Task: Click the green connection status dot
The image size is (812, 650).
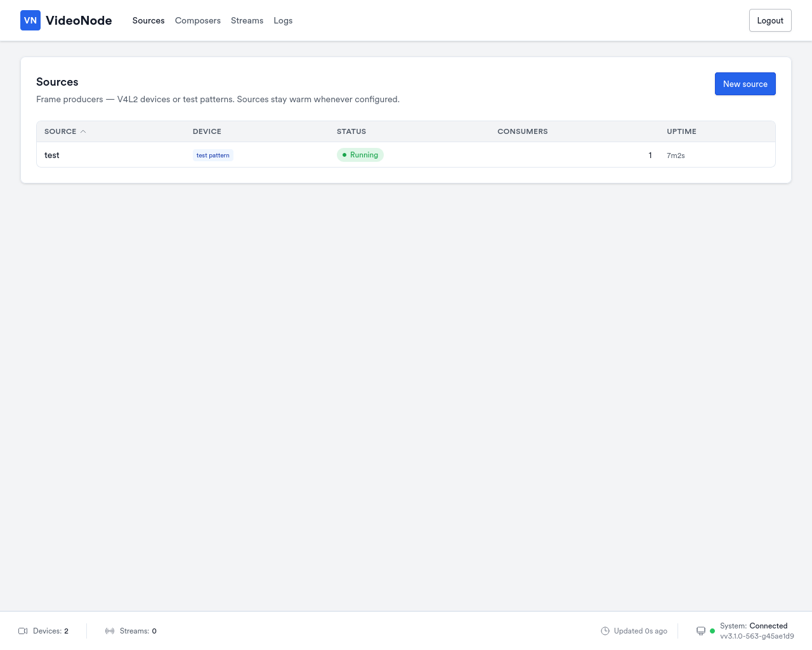Action: tap(712, 631)
